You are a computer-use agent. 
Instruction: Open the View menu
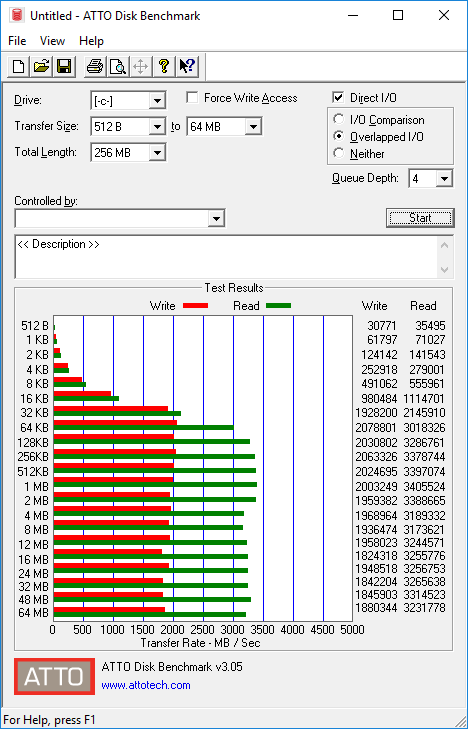pos(52,41)
